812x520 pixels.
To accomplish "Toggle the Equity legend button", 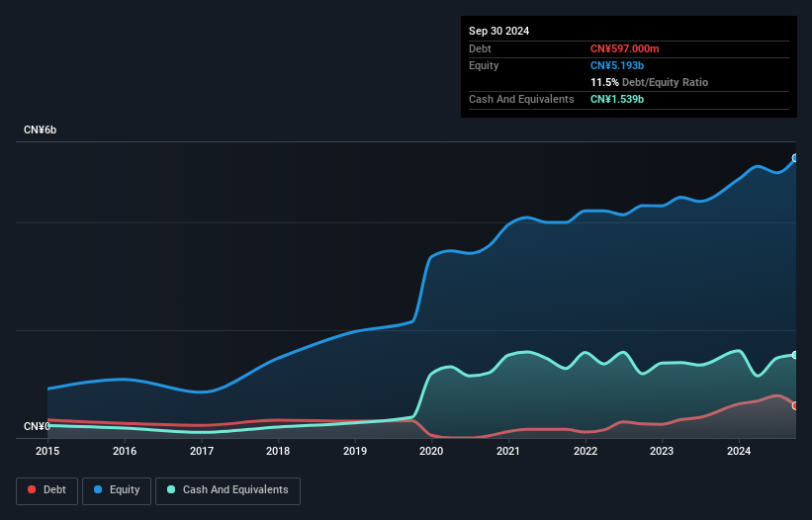I will click(x=117, y=490).
